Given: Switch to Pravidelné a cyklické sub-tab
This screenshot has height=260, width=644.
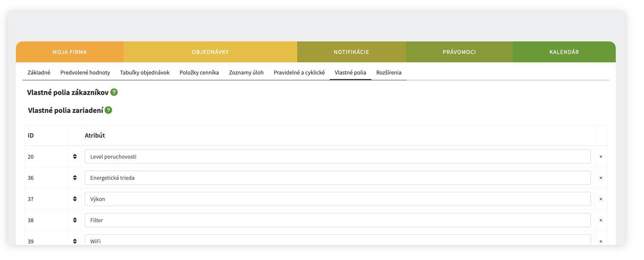Looking at the screenshot, I should click(x=299, y=73).
